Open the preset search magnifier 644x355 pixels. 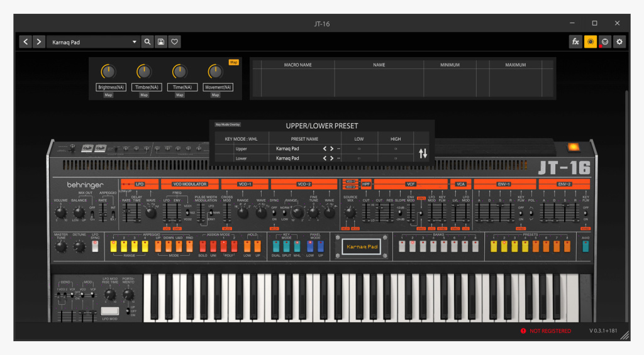147,42
